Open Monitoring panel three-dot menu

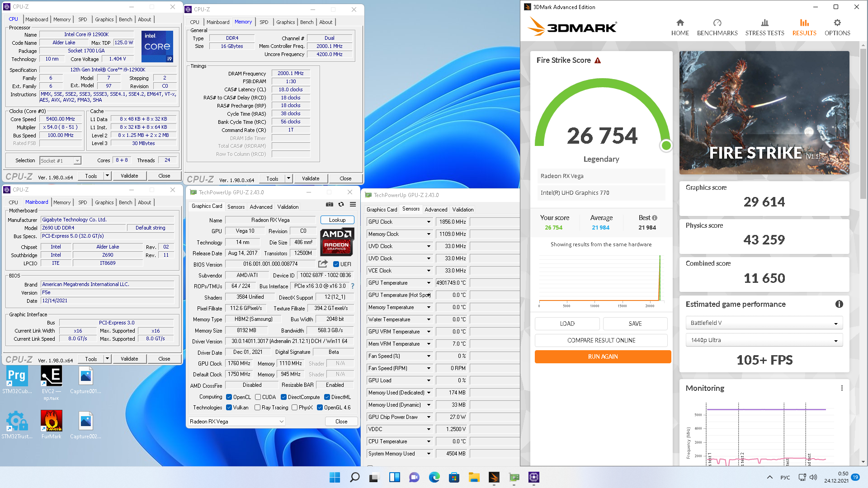842,388
